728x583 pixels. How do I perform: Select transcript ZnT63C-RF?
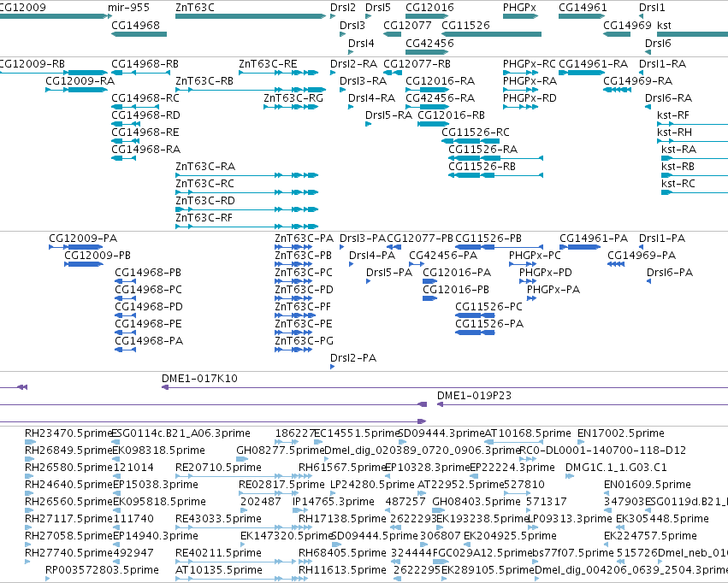tap(247, 227)
